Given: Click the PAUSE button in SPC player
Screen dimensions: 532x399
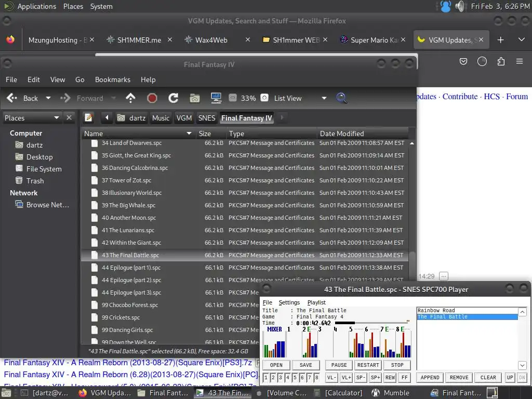Looking at the screenshot, I should click(x=339, y=365).
